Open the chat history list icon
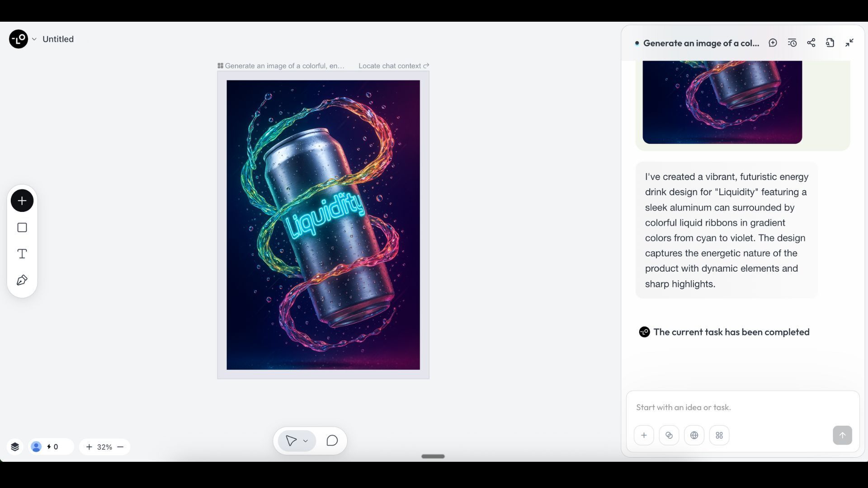Screen dimensions: 868x488 pos(792,43)
